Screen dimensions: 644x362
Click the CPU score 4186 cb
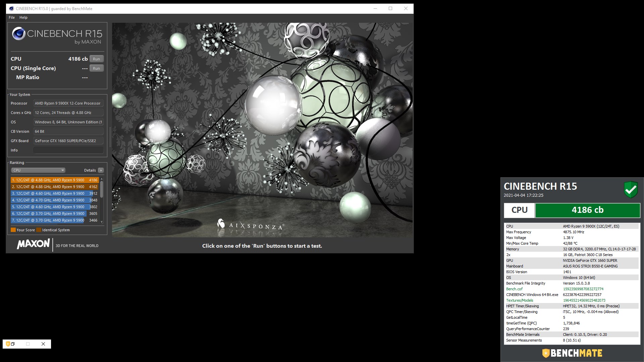pos(78,59)
